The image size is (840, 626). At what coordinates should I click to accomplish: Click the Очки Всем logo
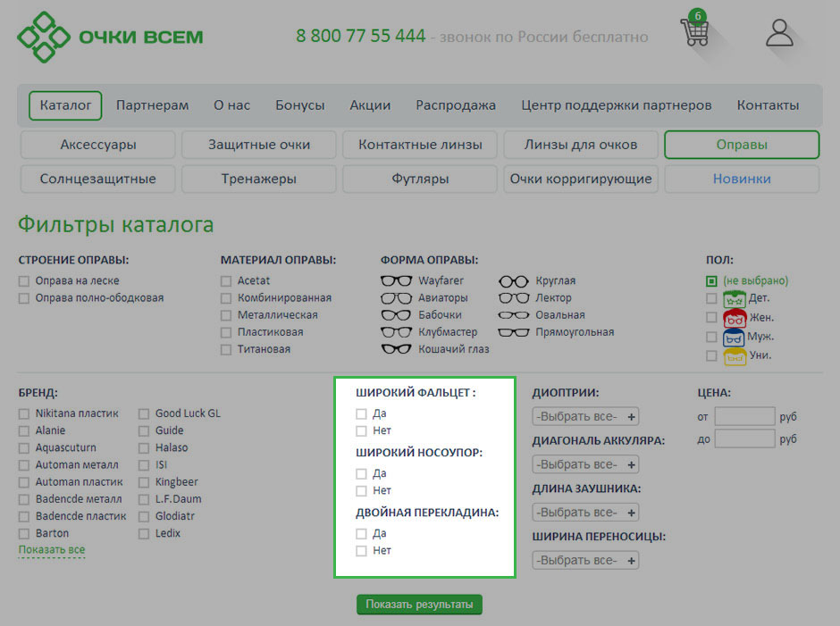click(x=111, y=38)
